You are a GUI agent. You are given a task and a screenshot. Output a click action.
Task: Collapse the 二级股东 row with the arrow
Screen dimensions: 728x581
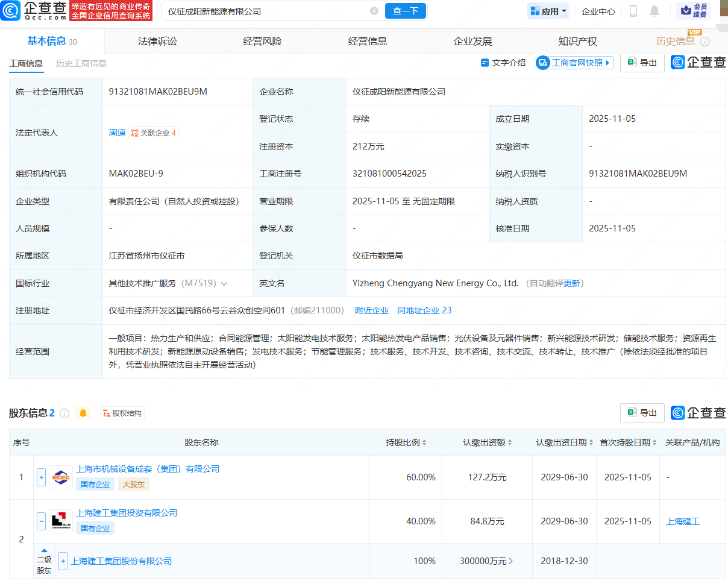pos(43,550)
